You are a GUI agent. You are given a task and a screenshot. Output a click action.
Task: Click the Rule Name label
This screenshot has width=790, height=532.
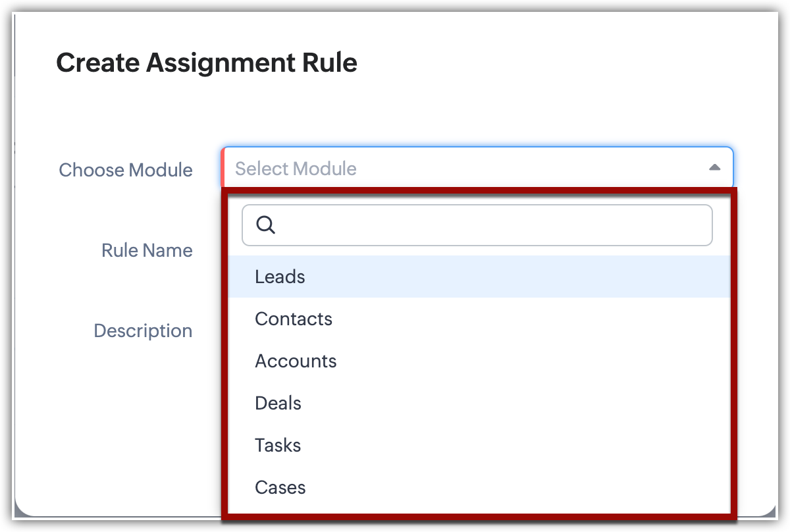pos(147,250)
